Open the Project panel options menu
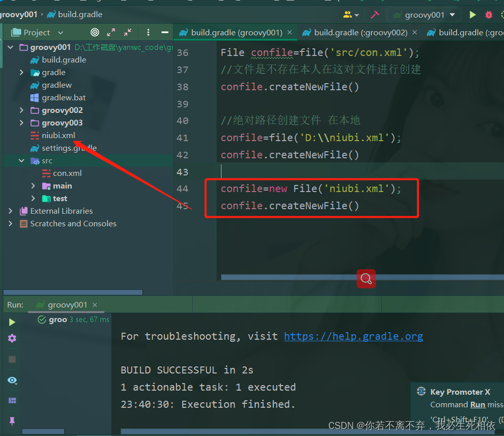 click(x=148, y=32)
